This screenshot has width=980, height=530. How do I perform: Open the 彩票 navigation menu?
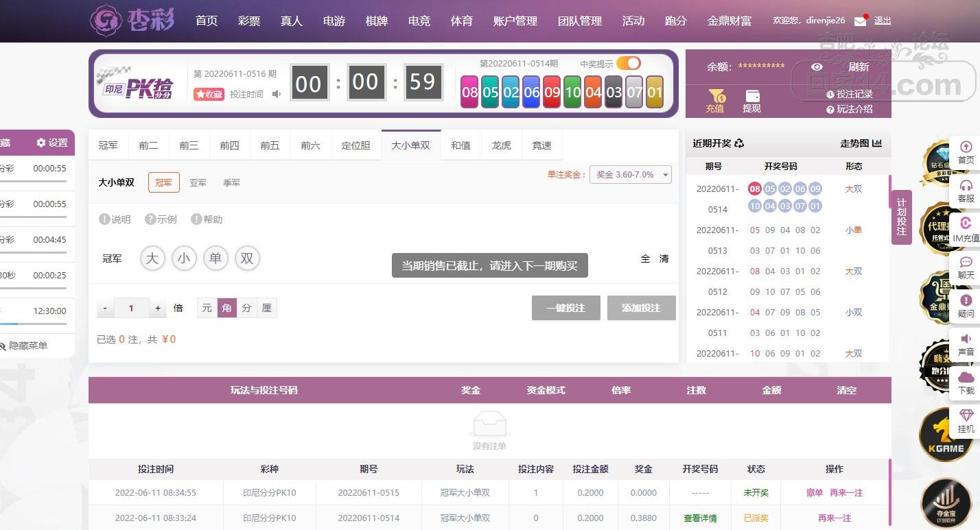(x=249, y=21)
